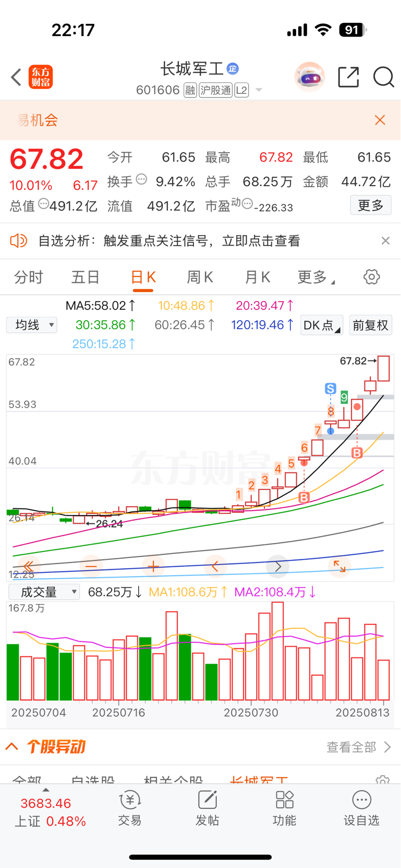
Task: Tap the fullscreen expand chart icon
Action: point(340,566)
